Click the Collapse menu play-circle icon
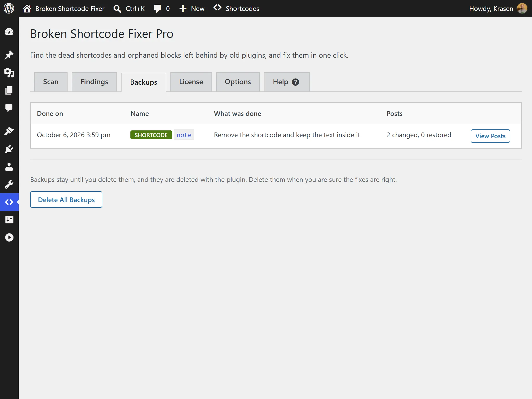 pos(9,237)
